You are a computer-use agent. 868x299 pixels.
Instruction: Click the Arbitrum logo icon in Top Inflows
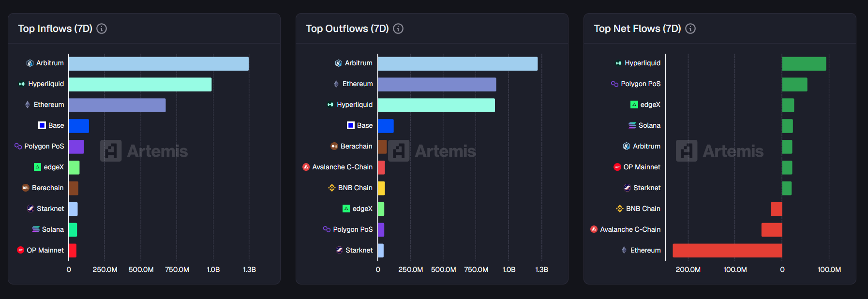point(30,63)
